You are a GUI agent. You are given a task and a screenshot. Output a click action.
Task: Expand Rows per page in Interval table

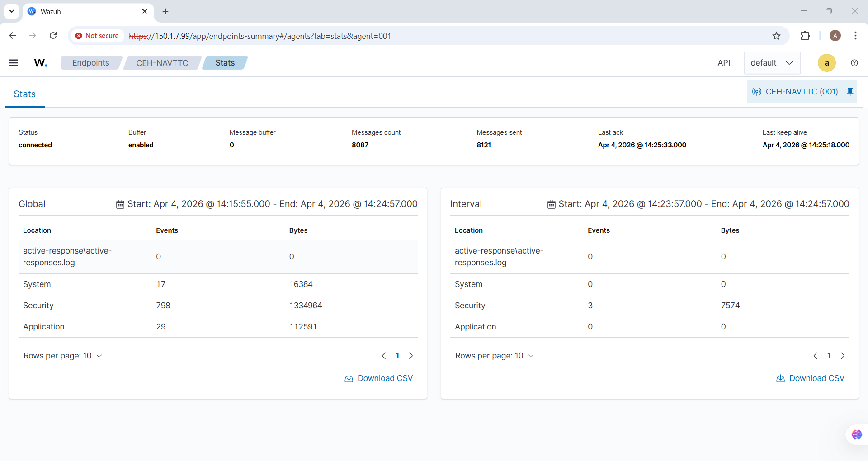pyautogui.click(x=495, y=356)
